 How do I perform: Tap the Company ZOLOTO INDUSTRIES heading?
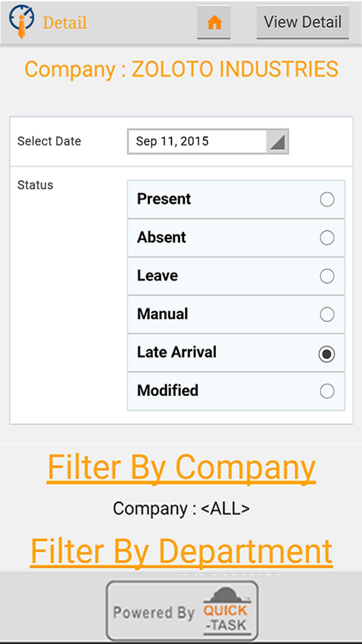(181, 69)
